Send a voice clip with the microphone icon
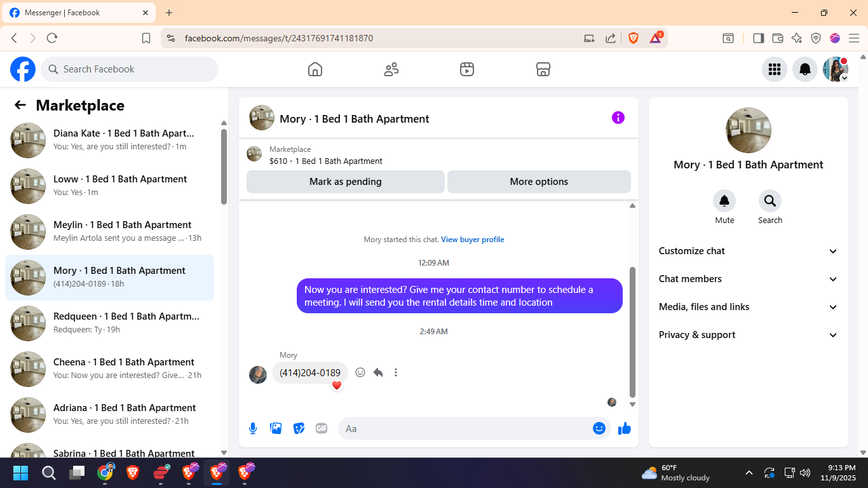Viewport: 868px width, 488px height. [x=253, y=428]
